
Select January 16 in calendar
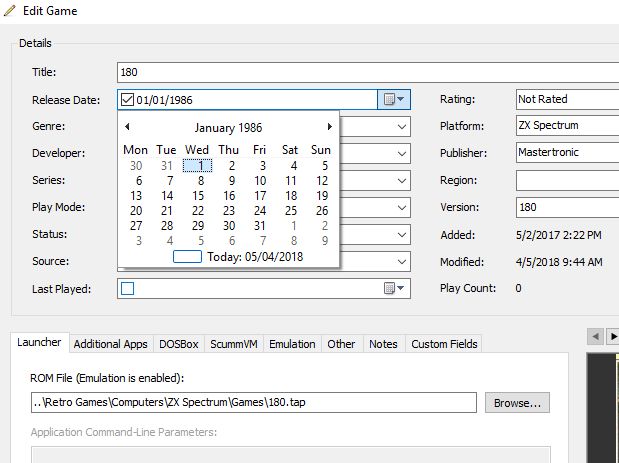click(x=229, y=196)
